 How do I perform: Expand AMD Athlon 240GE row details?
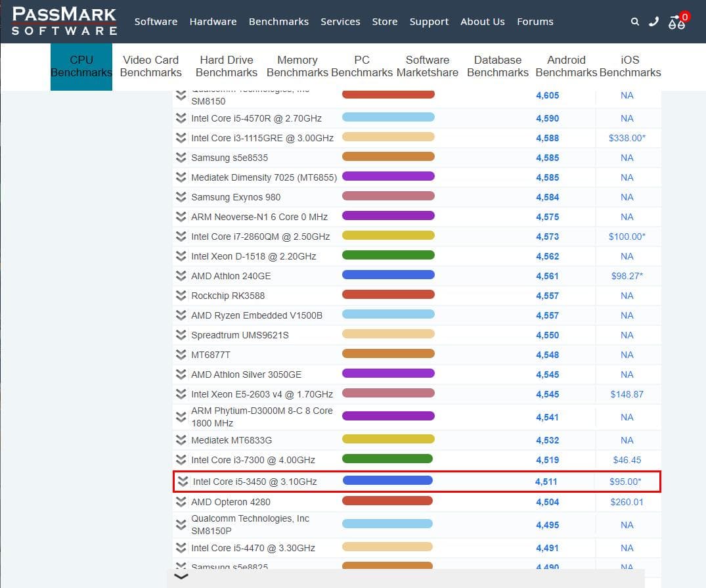(181, 276)
